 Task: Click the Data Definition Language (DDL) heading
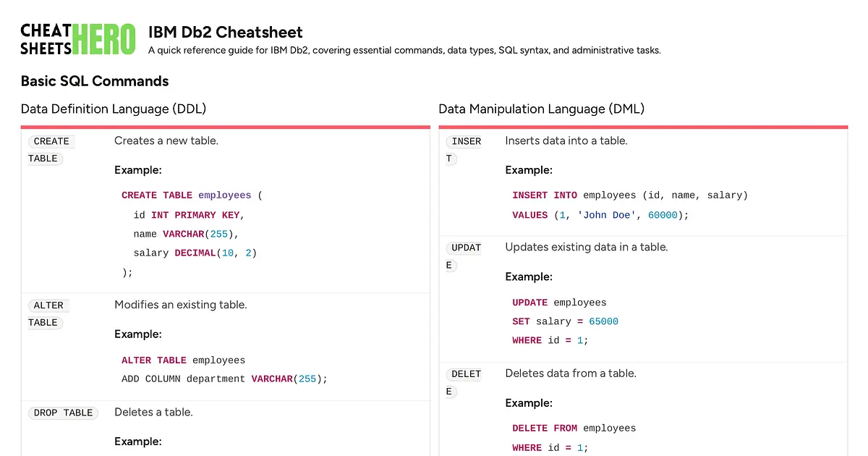(x=114, y=109)
